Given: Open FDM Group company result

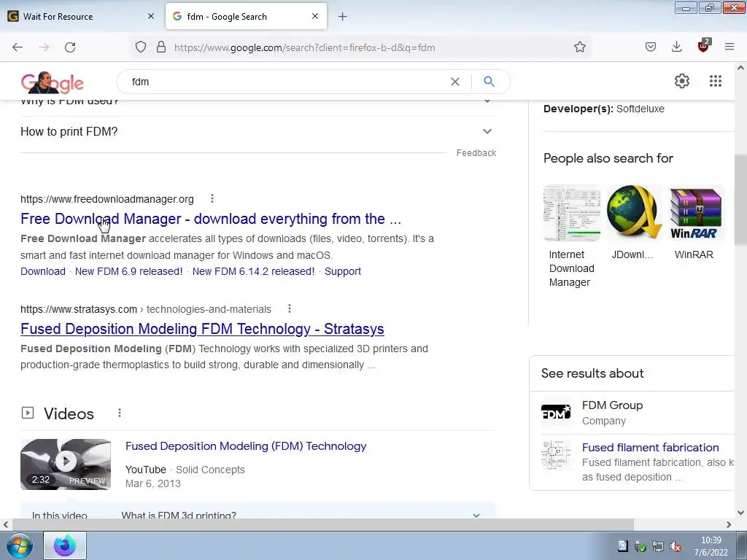Looking at the screenshot, I should [612, 405].
